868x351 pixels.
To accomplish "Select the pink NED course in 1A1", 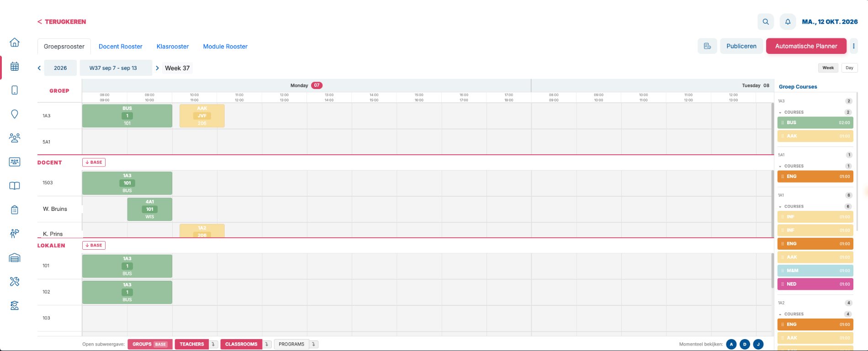I will coord(815,284).
